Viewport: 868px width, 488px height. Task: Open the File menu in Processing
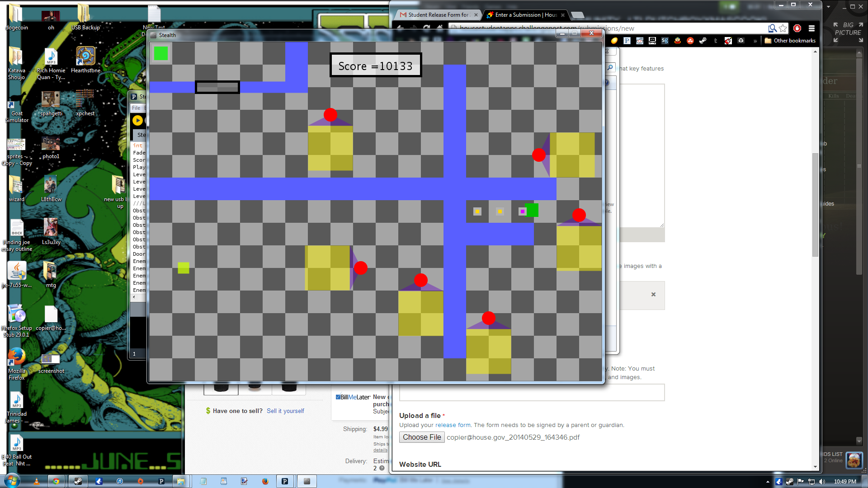pos(136,108)
